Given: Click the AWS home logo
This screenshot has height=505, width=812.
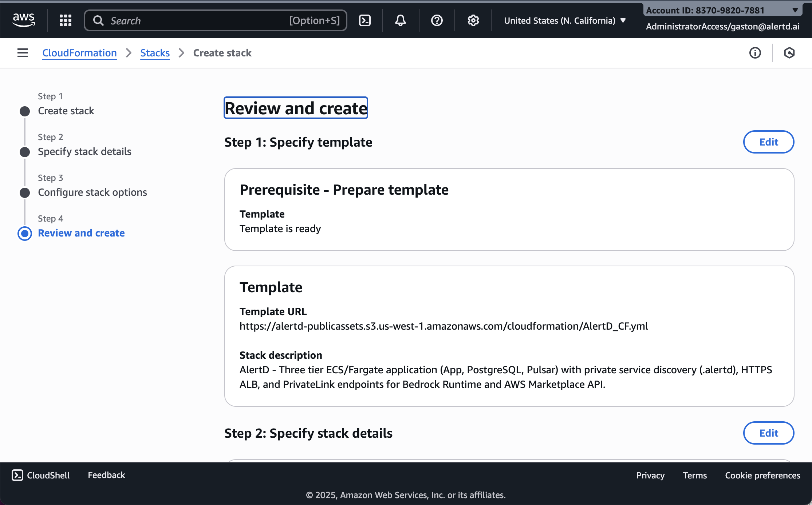Looking at the screenshot, I should pyautogui.click(x=24, y=20).
